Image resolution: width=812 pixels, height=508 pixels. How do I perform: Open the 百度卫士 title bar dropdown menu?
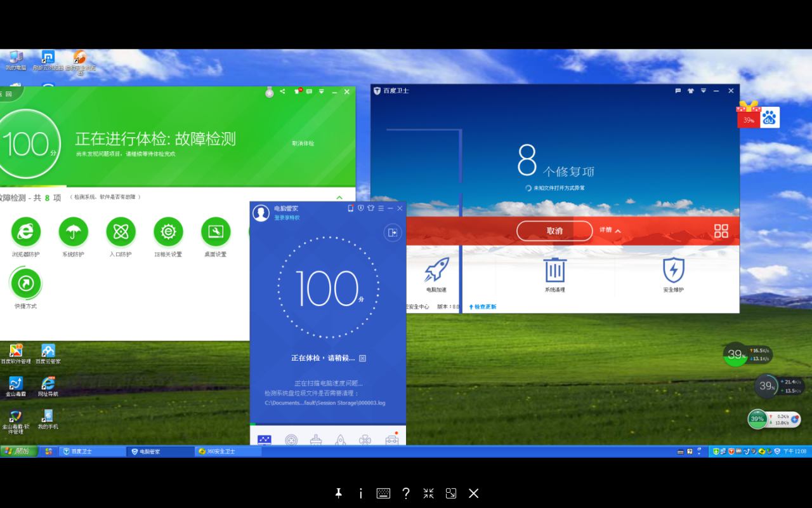704,91
